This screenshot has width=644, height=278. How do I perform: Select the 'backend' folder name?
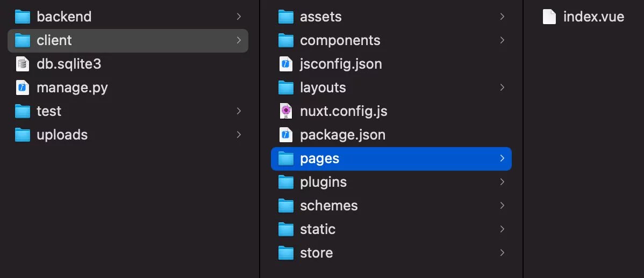(x=64, y=17)
